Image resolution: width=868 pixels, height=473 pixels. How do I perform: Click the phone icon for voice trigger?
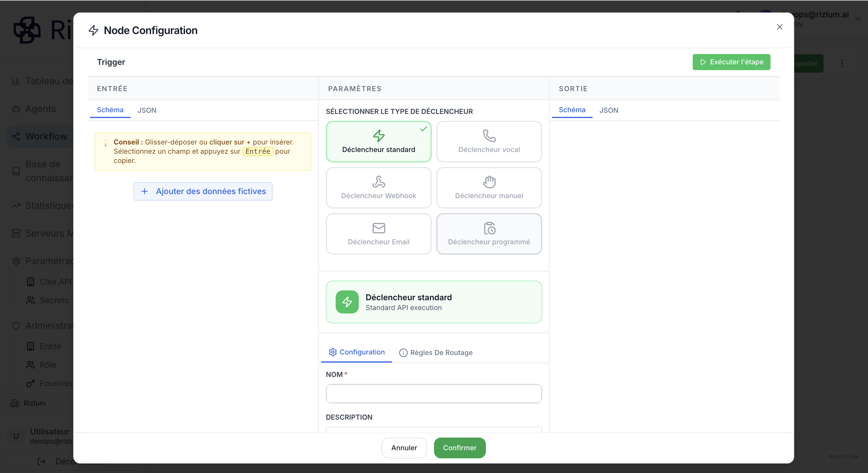click(489, 136)
